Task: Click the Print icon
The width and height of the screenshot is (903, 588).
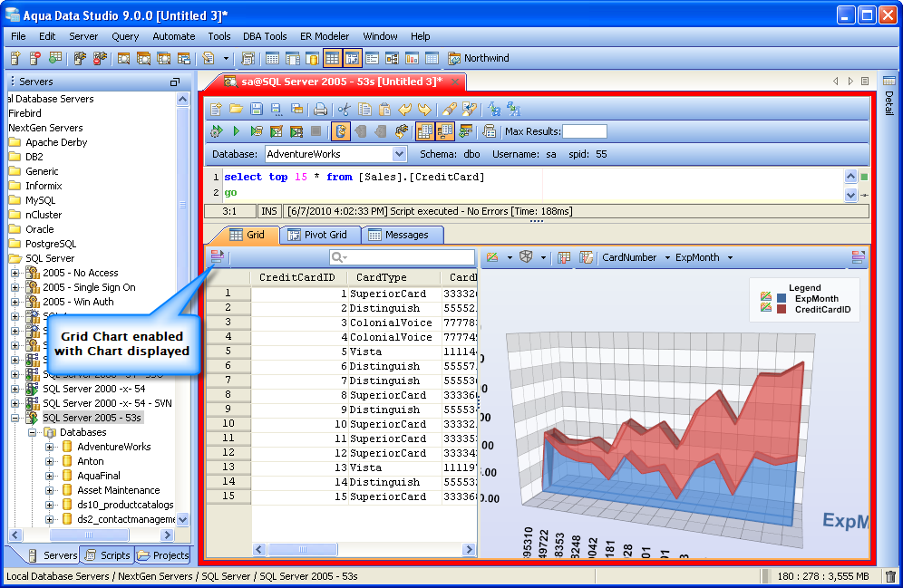Action: click(321, 109)
